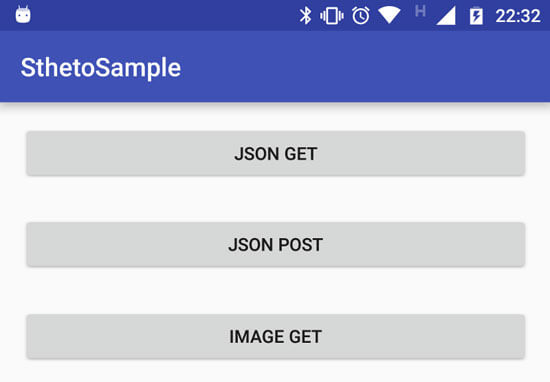Select the vibrate mode icon

(331, 16)
